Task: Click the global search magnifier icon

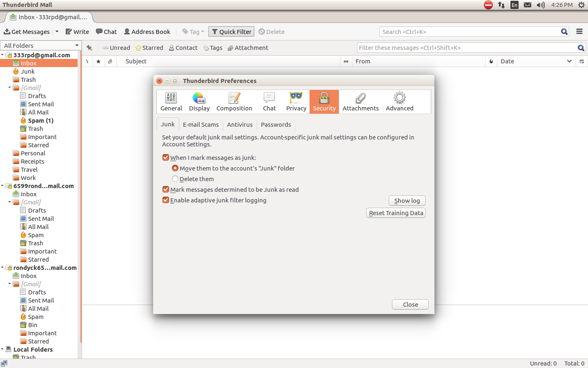Action: point(564,32)
